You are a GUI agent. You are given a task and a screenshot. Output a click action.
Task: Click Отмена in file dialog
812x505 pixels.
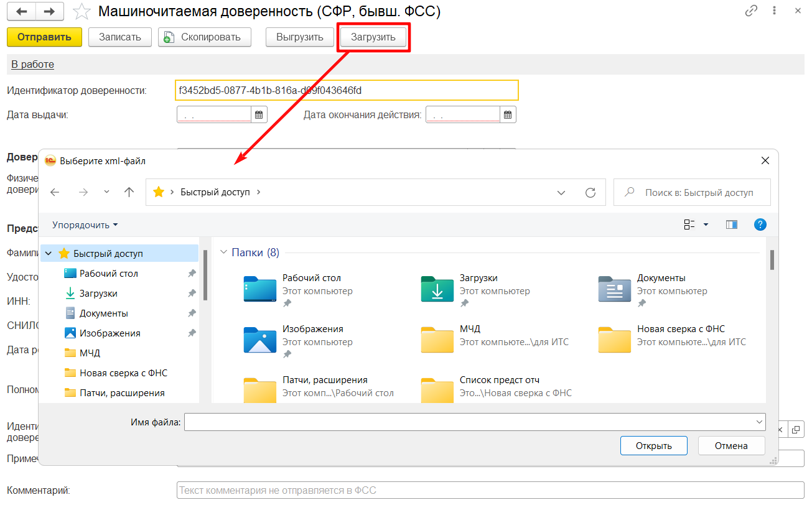tap(731, 445)
